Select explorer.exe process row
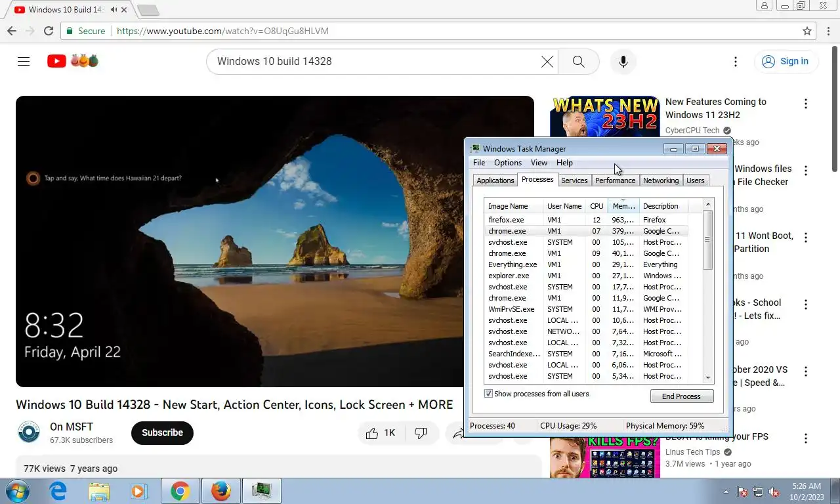This screenshot has width=840, height=504. 586,276
